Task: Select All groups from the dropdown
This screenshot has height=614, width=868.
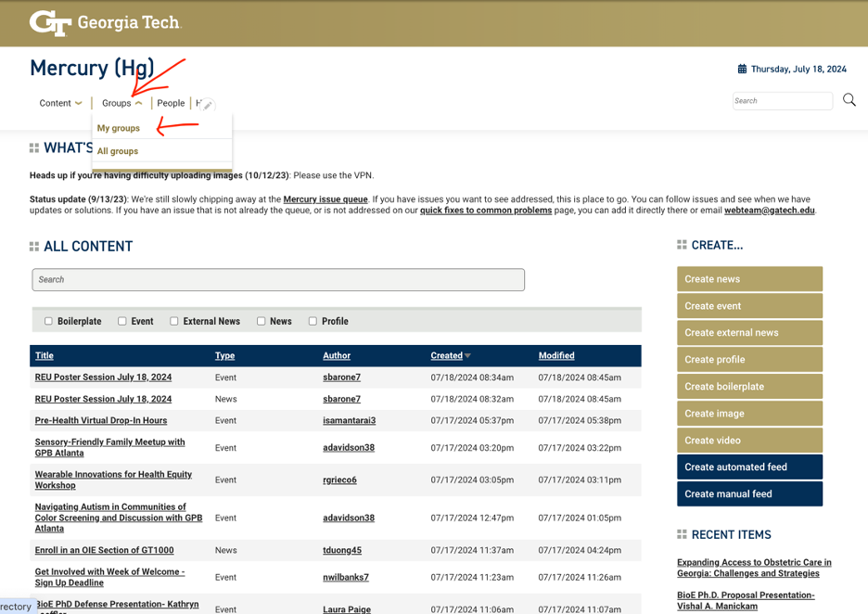Action: [x=118, y=151]
